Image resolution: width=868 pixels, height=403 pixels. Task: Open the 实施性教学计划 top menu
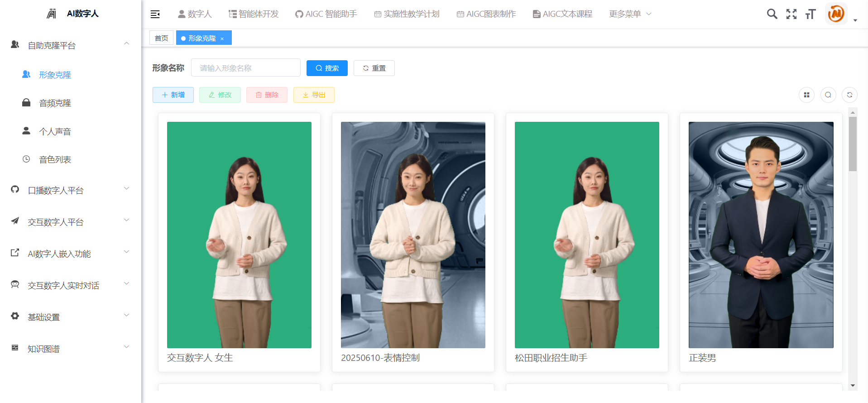tap(407, 14)
